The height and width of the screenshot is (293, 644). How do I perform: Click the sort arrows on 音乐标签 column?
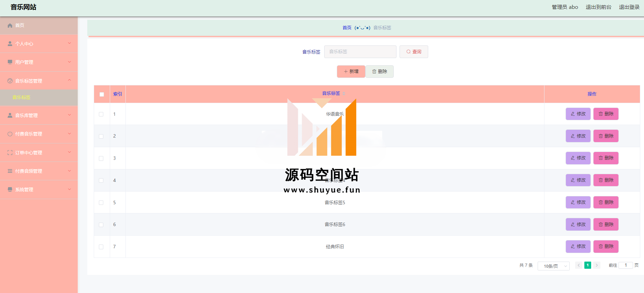344,94
